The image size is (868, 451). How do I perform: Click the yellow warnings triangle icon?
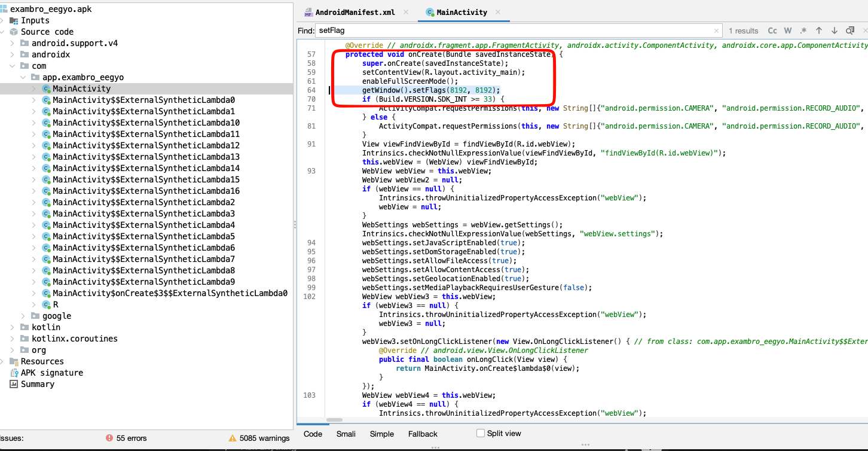coord(233,438)
